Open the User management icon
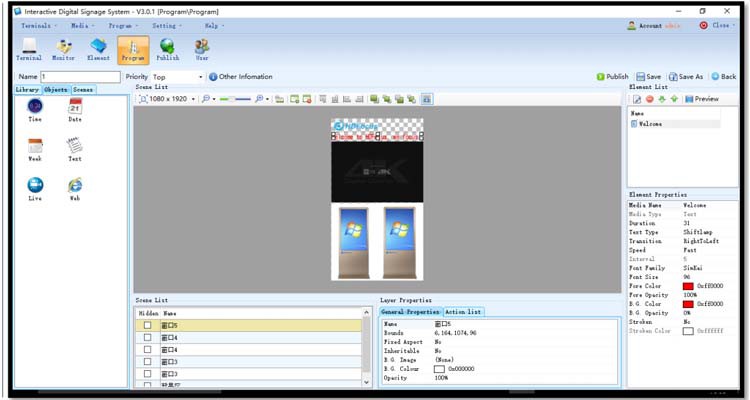 tap(202, 49)
